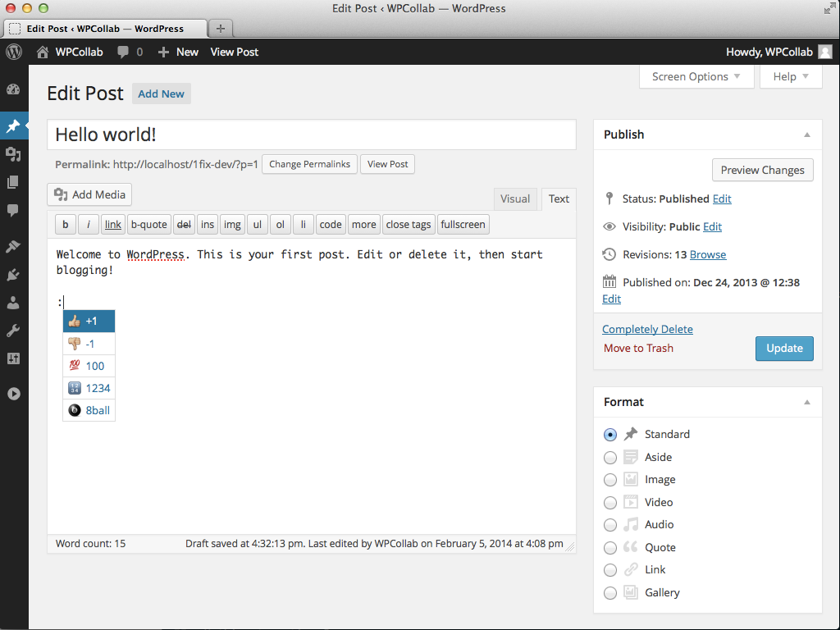Viewport: 840px width, 630px height.
Task: Click the editor resize handle corner
Action: [x=570, y=547]
